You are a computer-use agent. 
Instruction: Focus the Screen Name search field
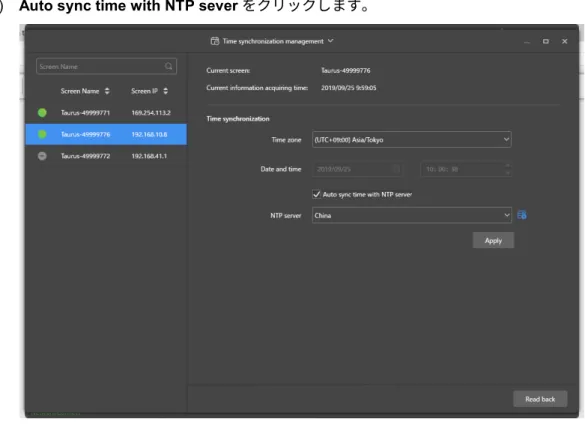pyautogui.click(x=106, y=66)
